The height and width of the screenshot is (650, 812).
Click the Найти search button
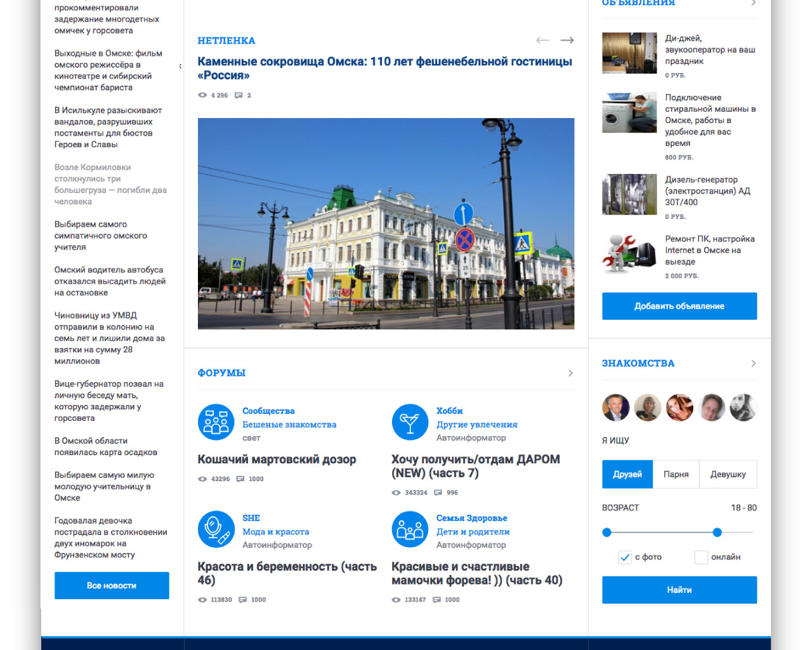point(679,590)
